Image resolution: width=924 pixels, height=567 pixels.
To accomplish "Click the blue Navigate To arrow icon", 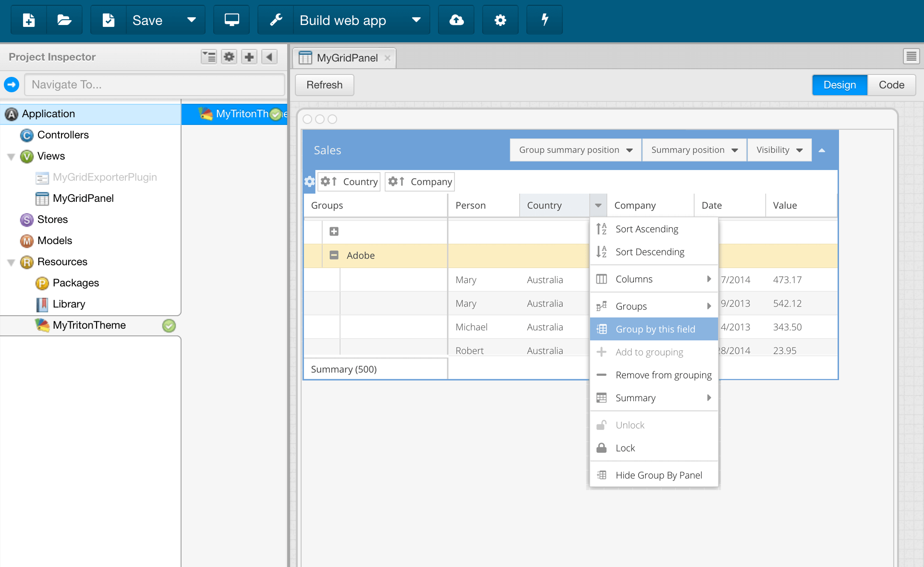I will tap(12, 85).
